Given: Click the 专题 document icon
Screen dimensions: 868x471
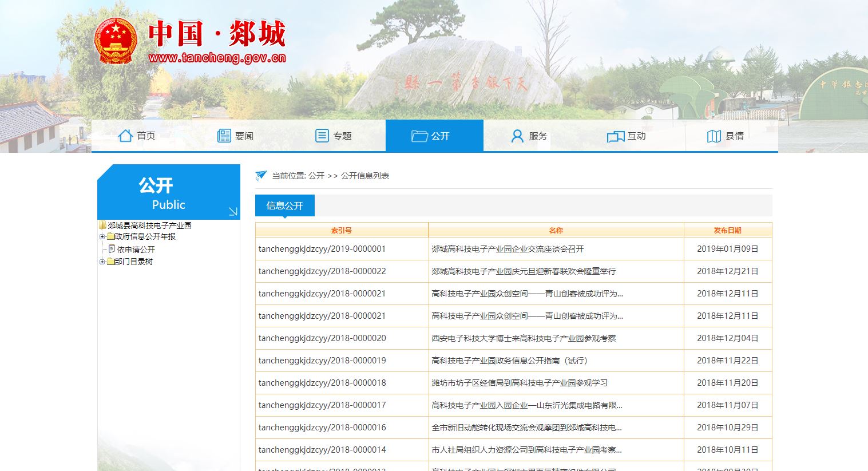Looking at the screenshot, I should click(x=322, y=136).
